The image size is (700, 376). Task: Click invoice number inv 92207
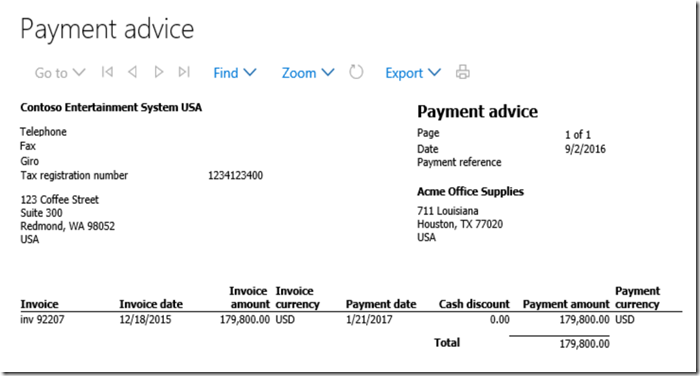(x=42, y=320)
